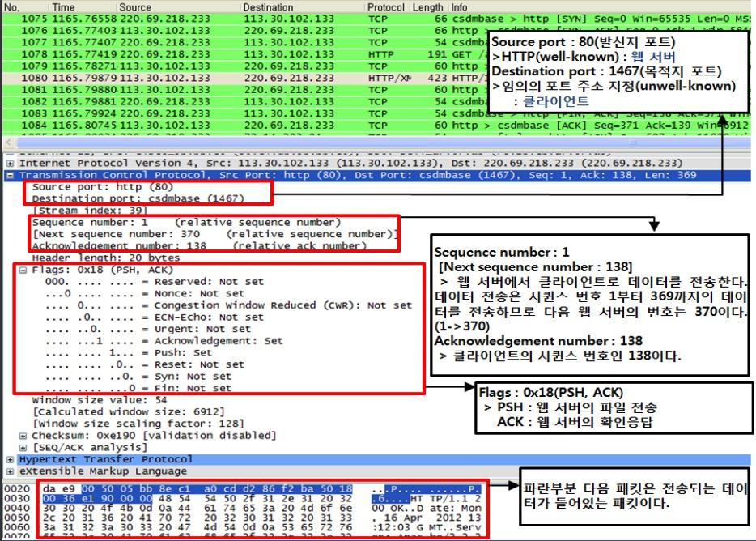The height and width of the screenshot is (541, 756).
Task: Select the [Calculated window size: 6912] line
Action: 128,412
